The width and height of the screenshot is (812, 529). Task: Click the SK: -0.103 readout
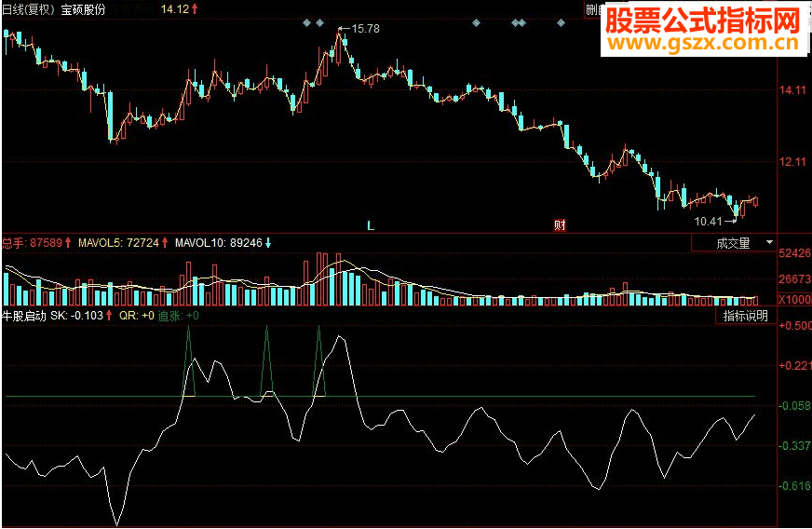pos(76,316)
